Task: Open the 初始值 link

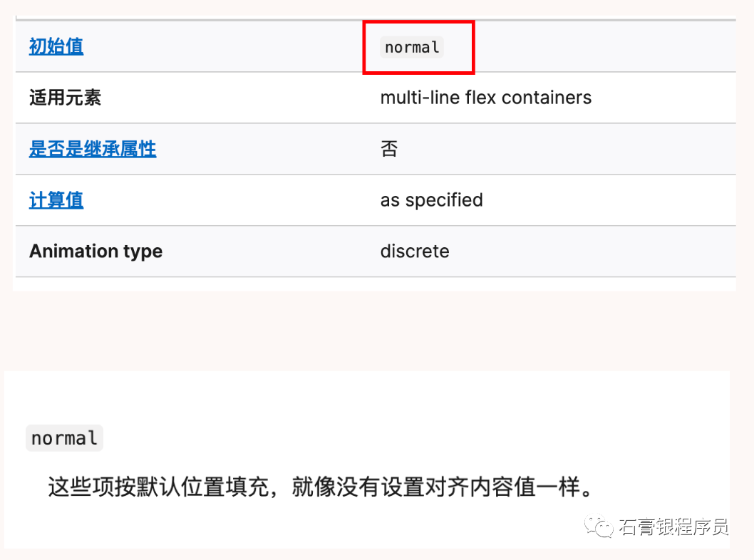Action: click(x=56, y=46)
